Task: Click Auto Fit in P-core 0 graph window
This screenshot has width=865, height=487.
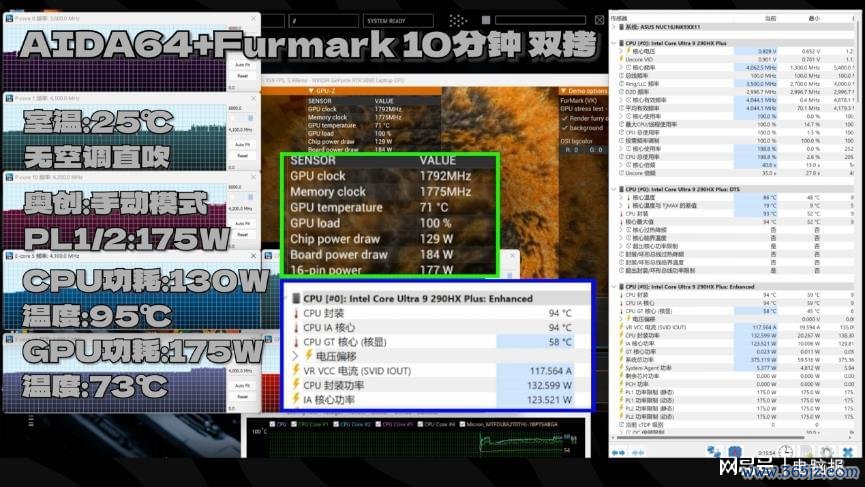Action: (243, 65)
